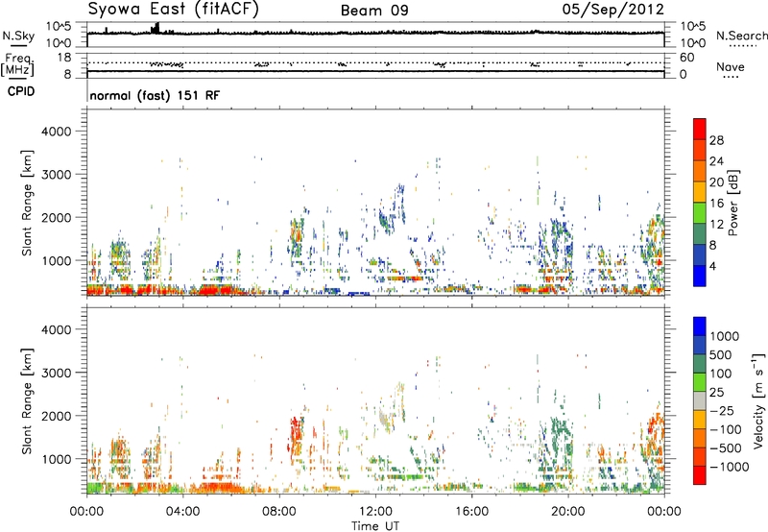Click the grey -25 to 25 velocity swatch

click(x=700, y=401)
